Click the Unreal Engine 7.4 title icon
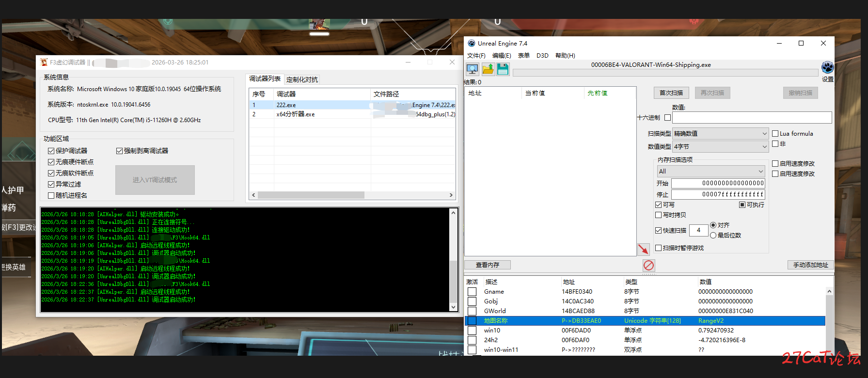The height and width of the screenshot is (378, 868). pos(471,44)
